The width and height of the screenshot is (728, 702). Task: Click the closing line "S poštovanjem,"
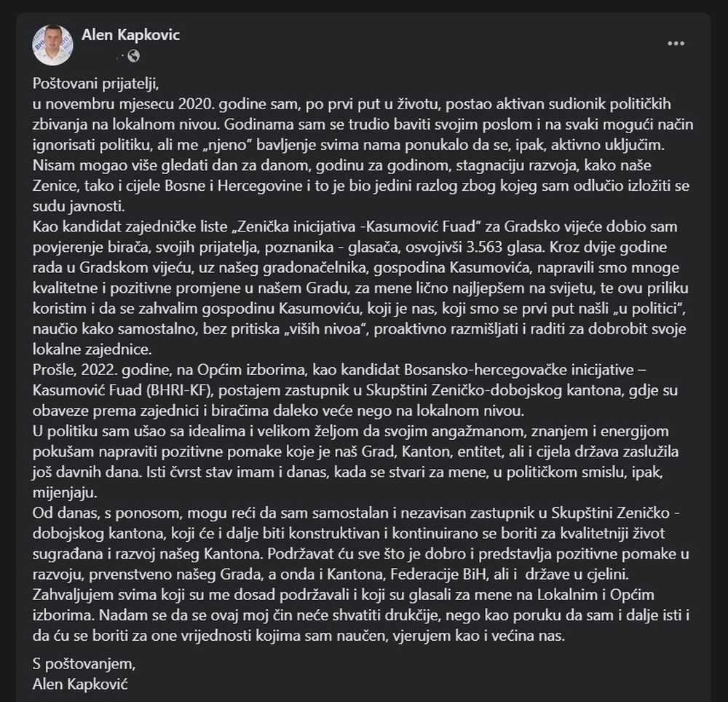84,664
